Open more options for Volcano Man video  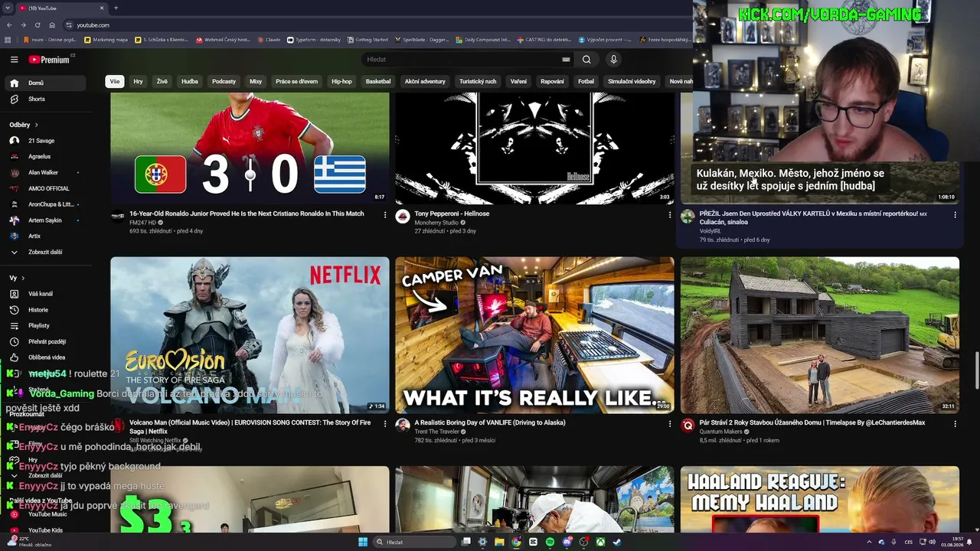(384, 423)
